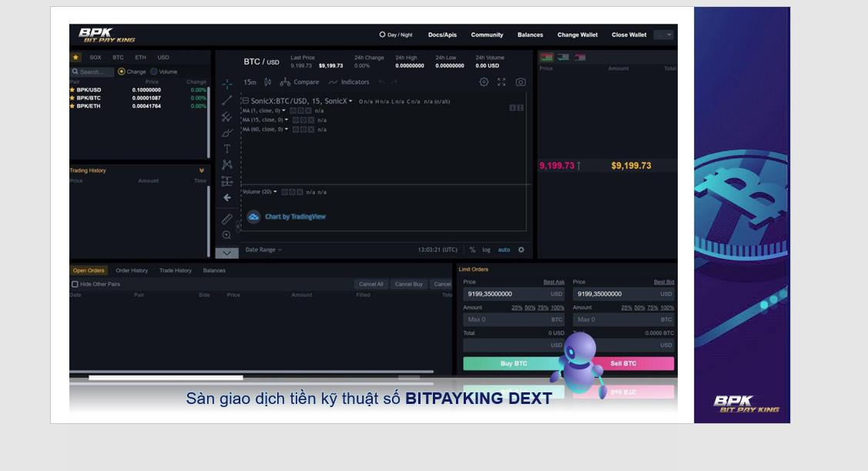Click the Best Ask link

554,282
